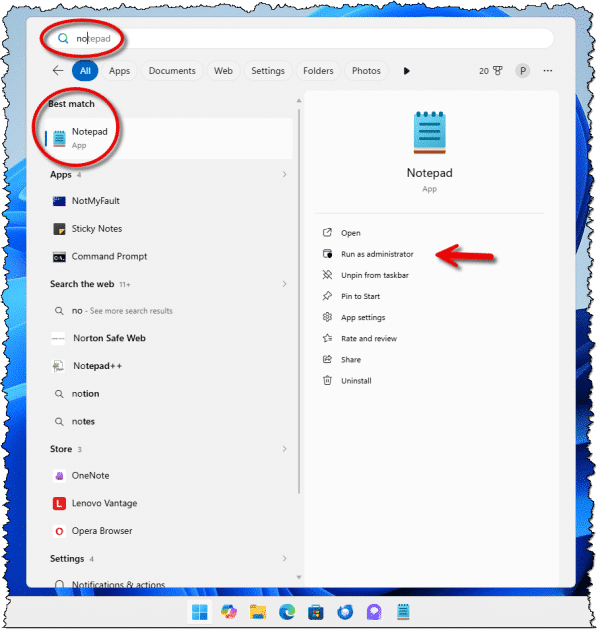Open App settings for Notepad
This screenshot has width=600, height=631.
pos(363,318)
